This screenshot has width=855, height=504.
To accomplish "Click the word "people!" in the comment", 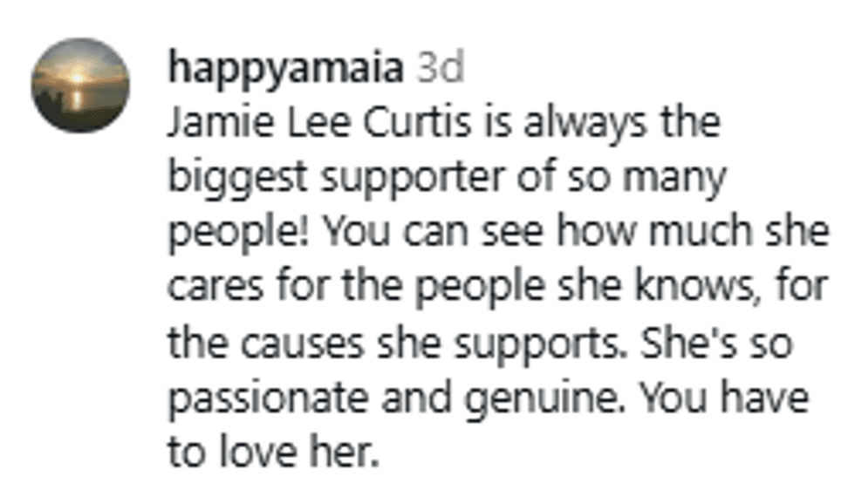I will [x=238, y=234].
